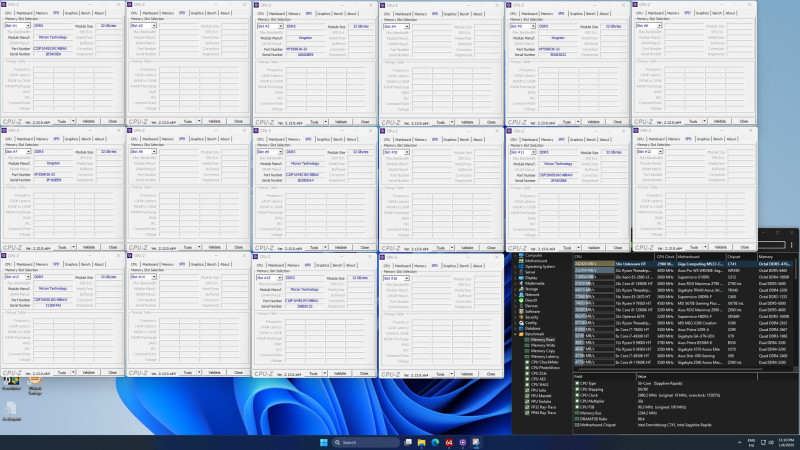Open File Explorer from the taskbar
The width and height of the screenshot is (800, 450).
click(x=421, y=442)
